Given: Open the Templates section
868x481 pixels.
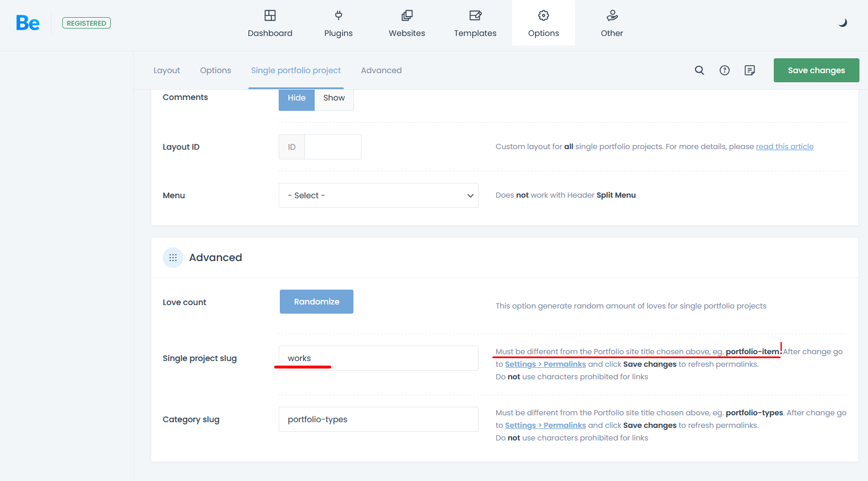Looking at the screenshot, I should tap(475, 23).
